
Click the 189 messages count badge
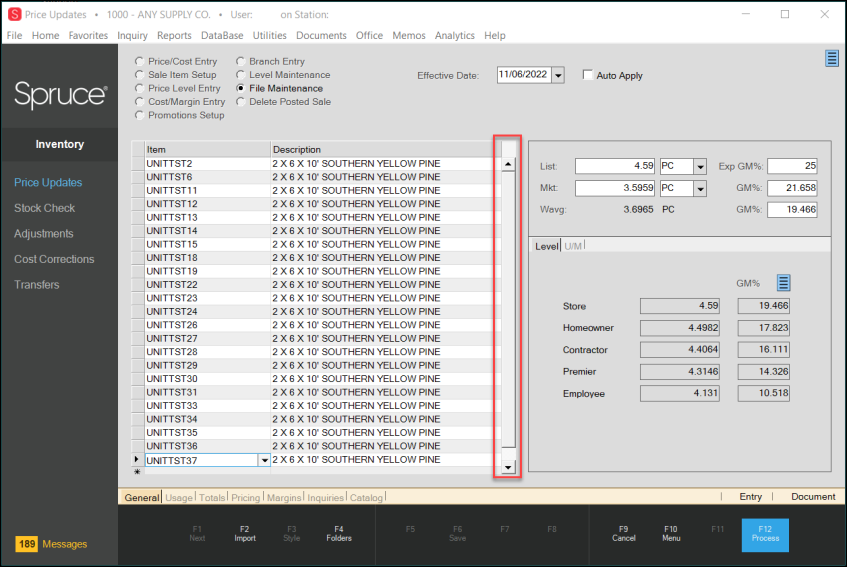point(26,544)
